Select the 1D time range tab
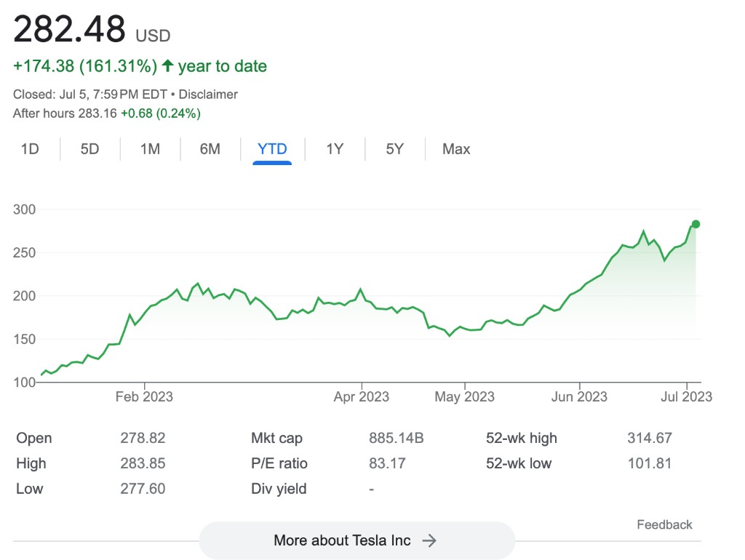 coord(30,149)
